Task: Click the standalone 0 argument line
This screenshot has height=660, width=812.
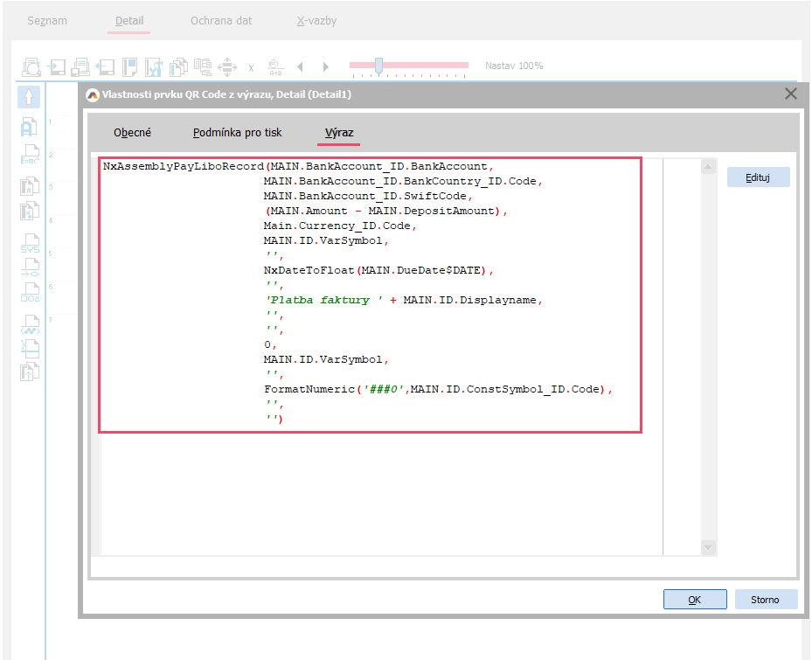Action: coord(270,344)
